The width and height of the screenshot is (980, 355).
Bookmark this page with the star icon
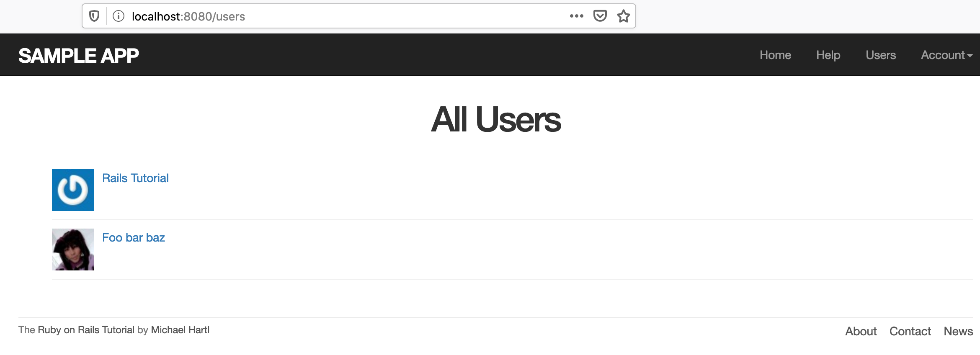click(x=624, y=16)
